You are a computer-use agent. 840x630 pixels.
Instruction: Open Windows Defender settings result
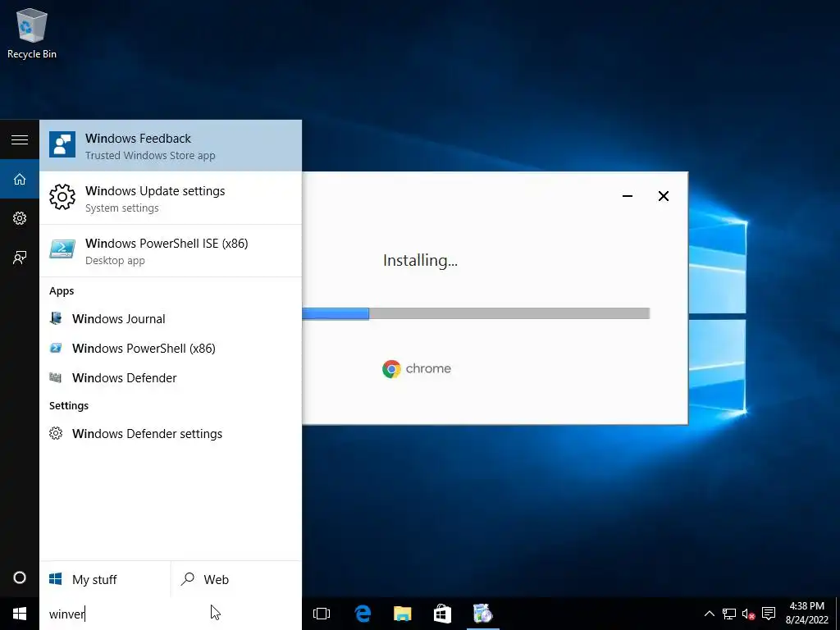pyautogui.click(x=171, y=433)
